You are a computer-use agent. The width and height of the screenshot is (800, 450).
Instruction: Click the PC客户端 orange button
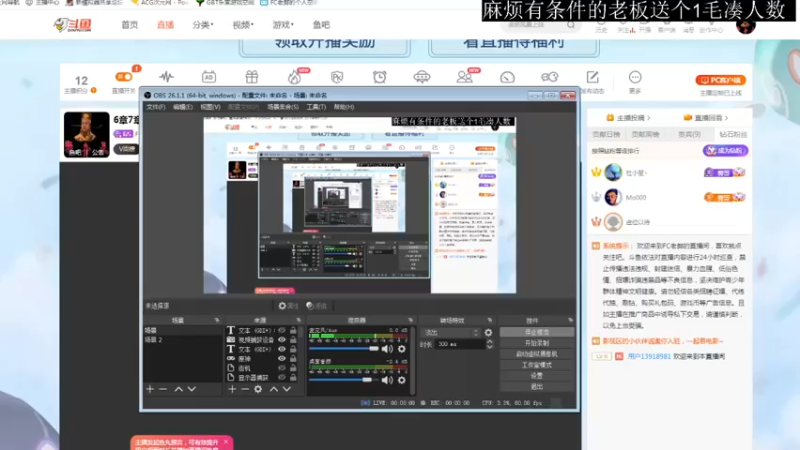pyautogui.click(x=720, y=80)
